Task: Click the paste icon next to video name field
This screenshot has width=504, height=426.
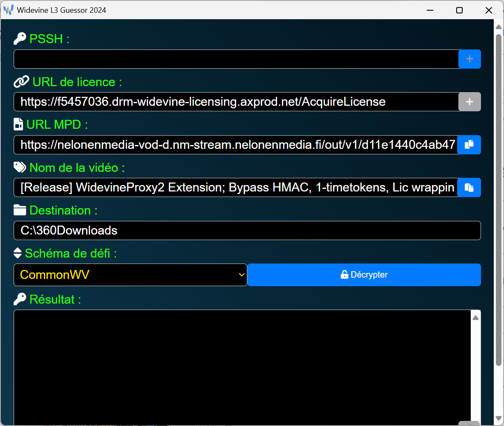Action: click(469, 188)
